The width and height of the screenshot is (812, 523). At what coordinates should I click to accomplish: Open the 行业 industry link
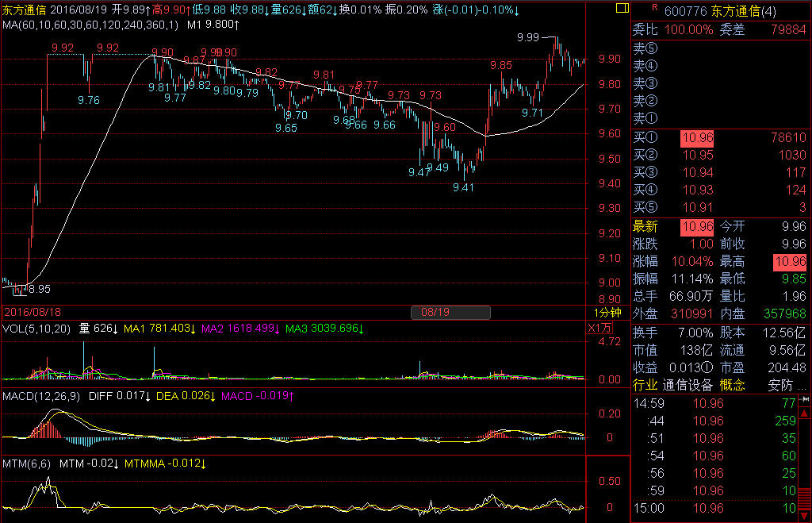tap(645, 385)
